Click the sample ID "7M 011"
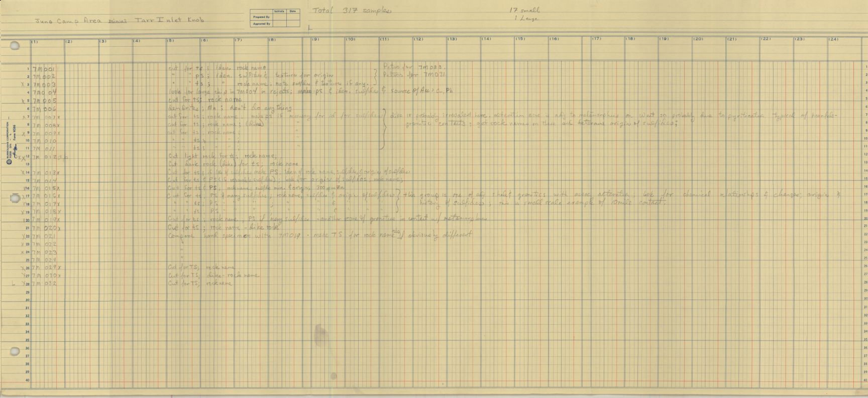The height and width of the screenshot is (398, 868). tap(43, 149)
